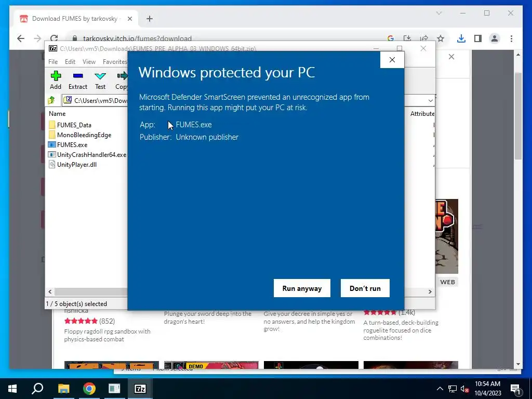The image size is (532, 399).
Task: Click the network tray icon
Action: pos(453,389)
